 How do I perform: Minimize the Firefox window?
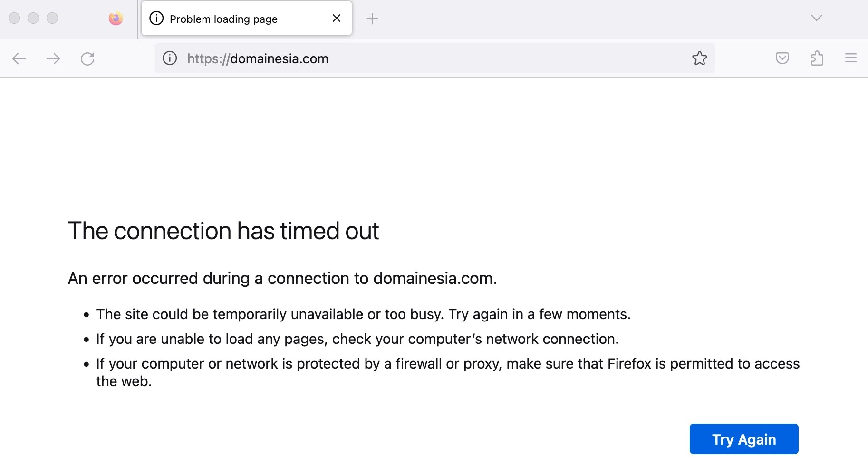tap(33, 18)
